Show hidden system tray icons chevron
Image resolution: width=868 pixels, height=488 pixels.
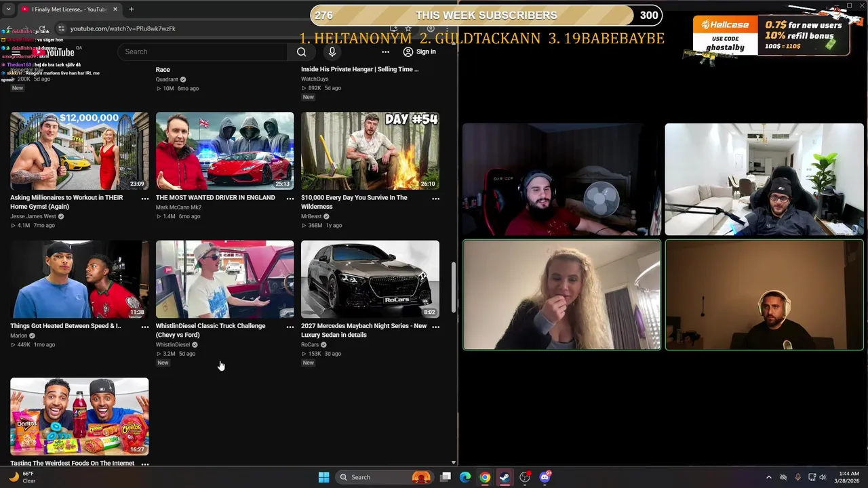tap(768, 477)
